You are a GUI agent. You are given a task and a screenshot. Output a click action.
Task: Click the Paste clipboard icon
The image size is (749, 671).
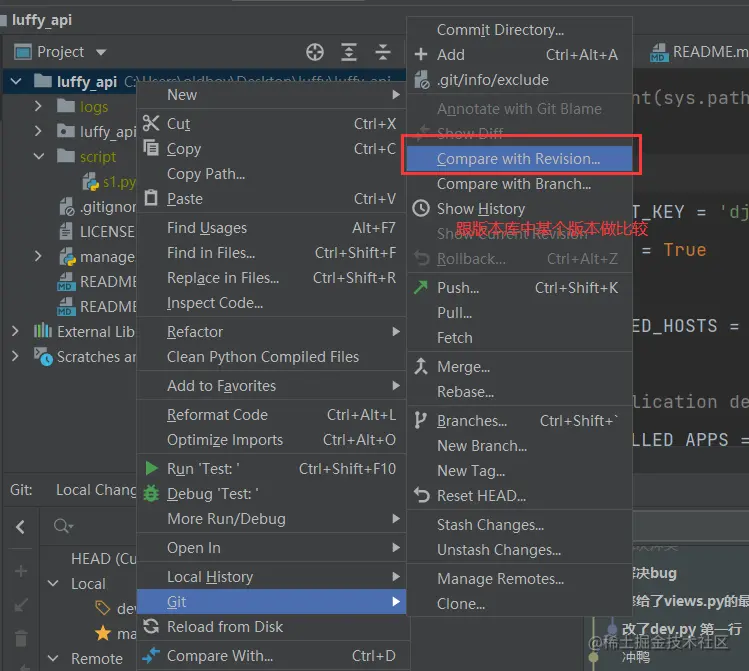[151, 197]
